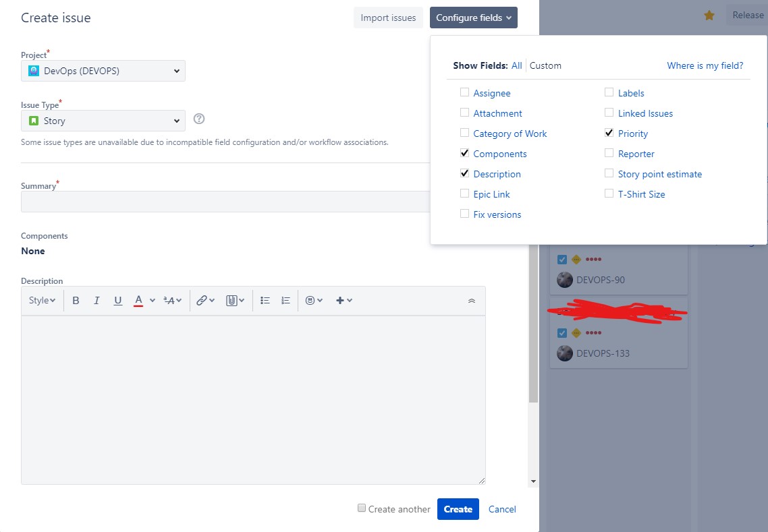Open more formatting options dropdown

click(172, 301)
